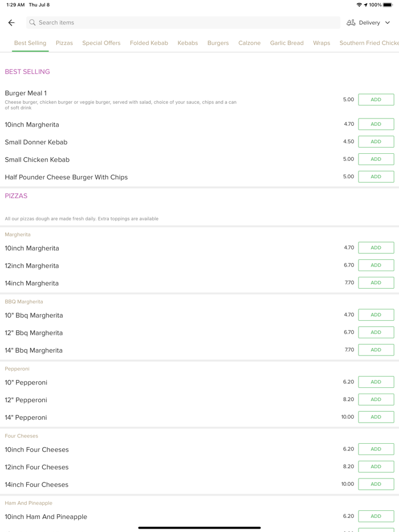Screen dimensions: 399x532
Task: Tap the delivery scooter icon
Action: tap(351, 23)
